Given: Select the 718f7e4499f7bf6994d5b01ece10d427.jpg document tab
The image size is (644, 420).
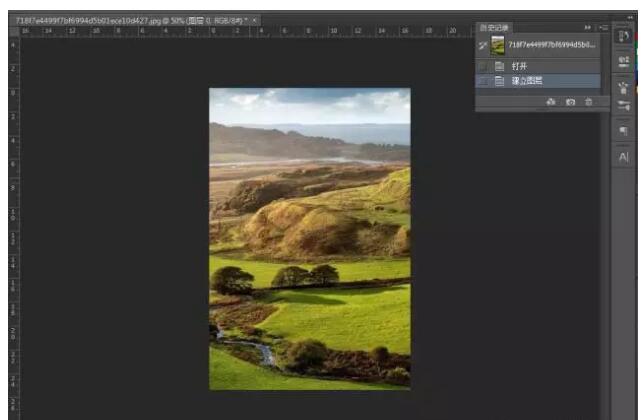Looking at the screenshot, I should [130, 20].
